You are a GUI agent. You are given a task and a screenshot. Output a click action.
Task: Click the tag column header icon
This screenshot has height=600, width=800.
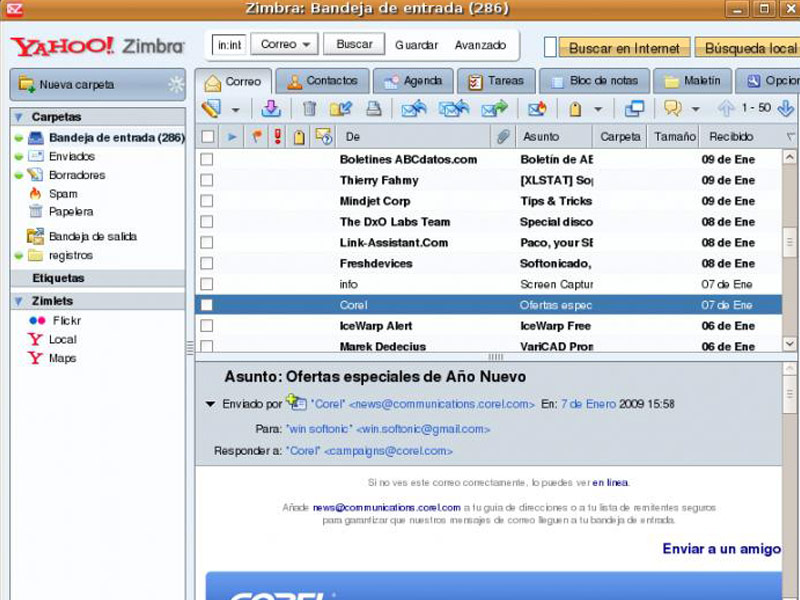299,137
